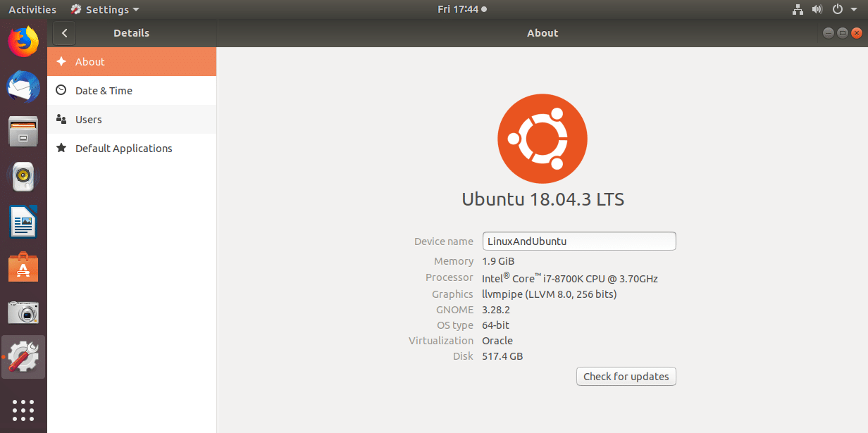
Task: Launch Rhythmbox music player from the dock
Action: (23, 176)
